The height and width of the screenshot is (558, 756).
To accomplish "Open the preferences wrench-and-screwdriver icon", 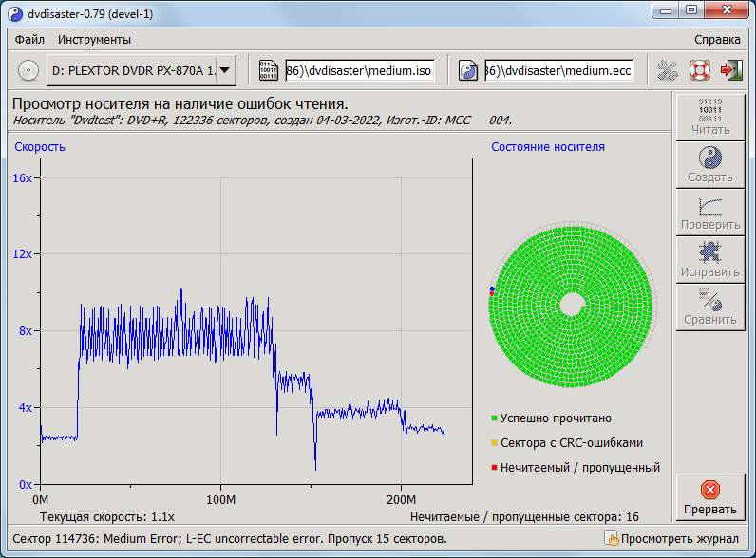I will pos(668,70).
